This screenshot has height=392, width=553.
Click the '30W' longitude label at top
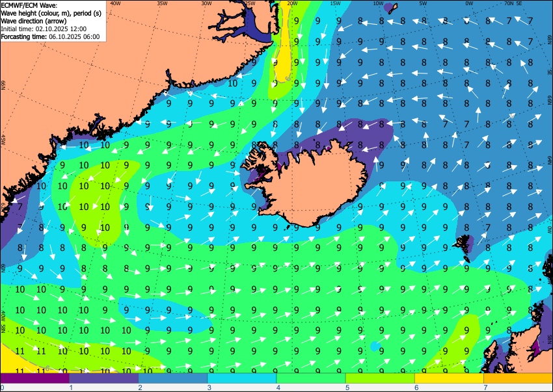tap(206, 3)
